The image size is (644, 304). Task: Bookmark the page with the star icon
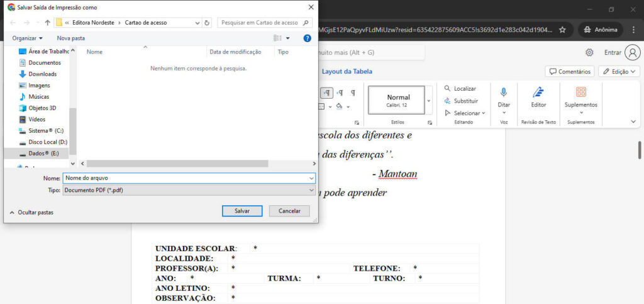563,30
